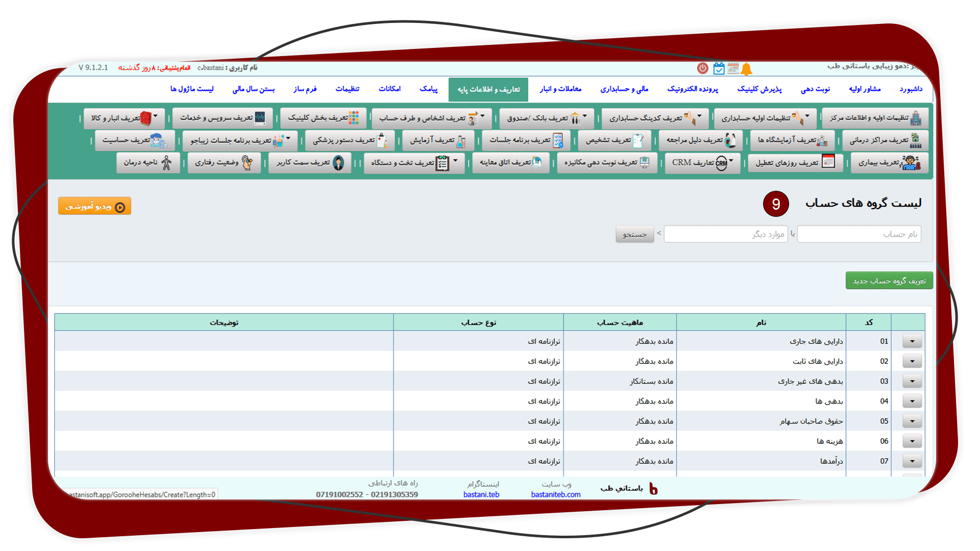
Task: Expand تعریف برنامه جلسات زیباجو dropdown
Action: [x=240, y=140]
